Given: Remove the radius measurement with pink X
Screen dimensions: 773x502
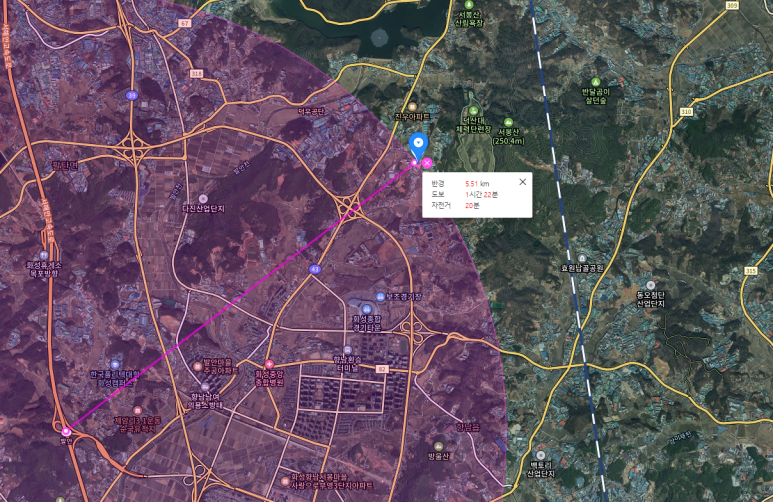Looking at the screenshot, I should pos(427,163).
